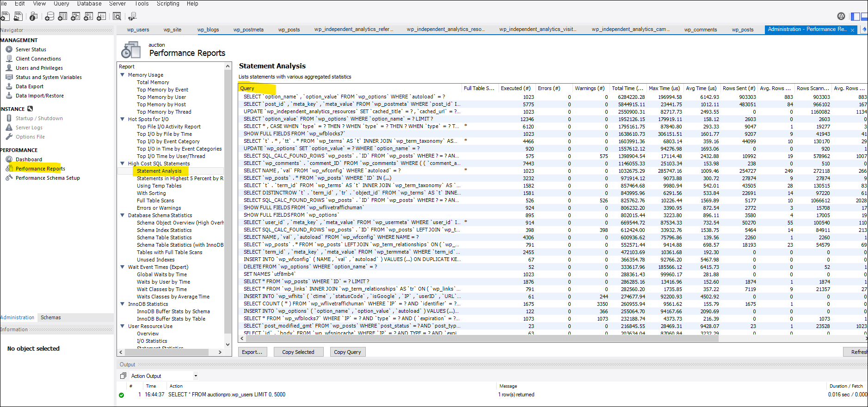868x407 pixels.
Task: Click the Server Status play icon
Action: [x=9, y=49]
